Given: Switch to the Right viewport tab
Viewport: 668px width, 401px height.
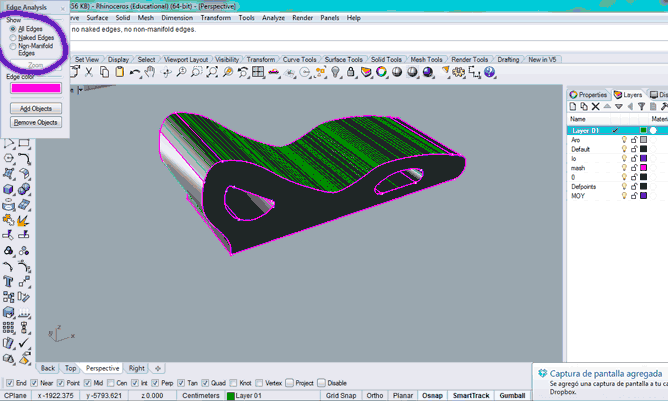Looking at the screenshot, I should 136,368.
